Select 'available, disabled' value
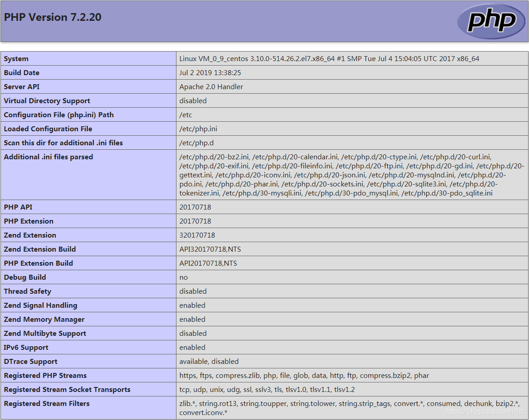 [209, 361]
